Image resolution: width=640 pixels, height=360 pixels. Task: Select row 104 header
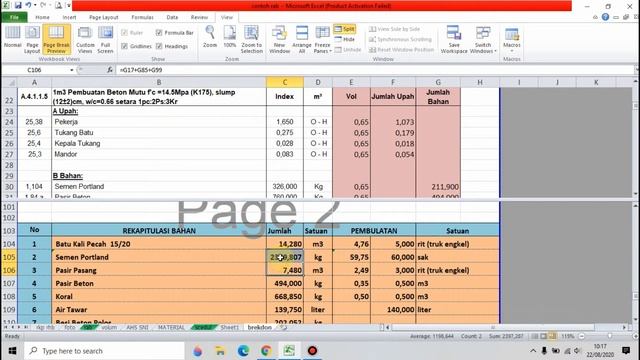9,244
